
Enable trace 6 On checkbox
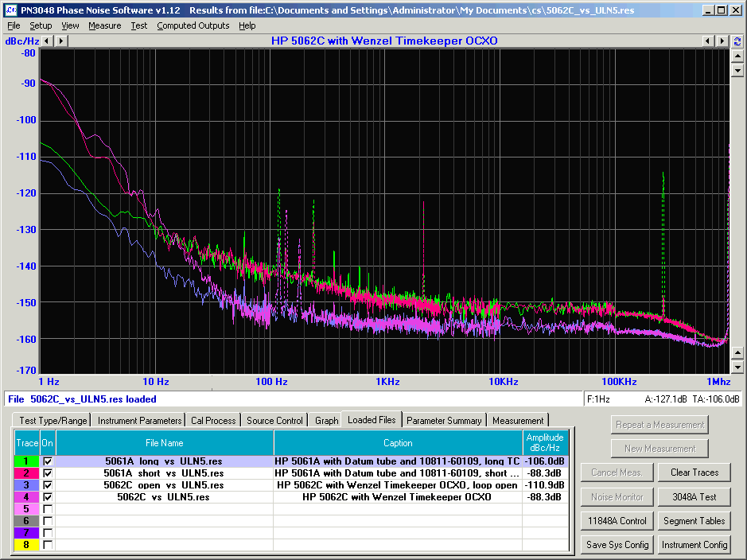coord(48,521)
